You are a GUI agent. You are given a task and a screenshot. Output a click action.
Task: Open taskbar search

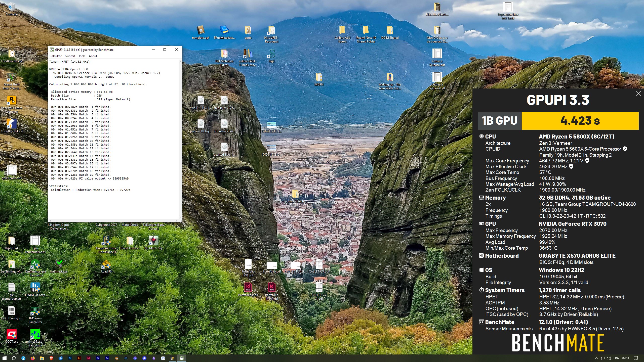pyautogui.click(x=14, y=358)
